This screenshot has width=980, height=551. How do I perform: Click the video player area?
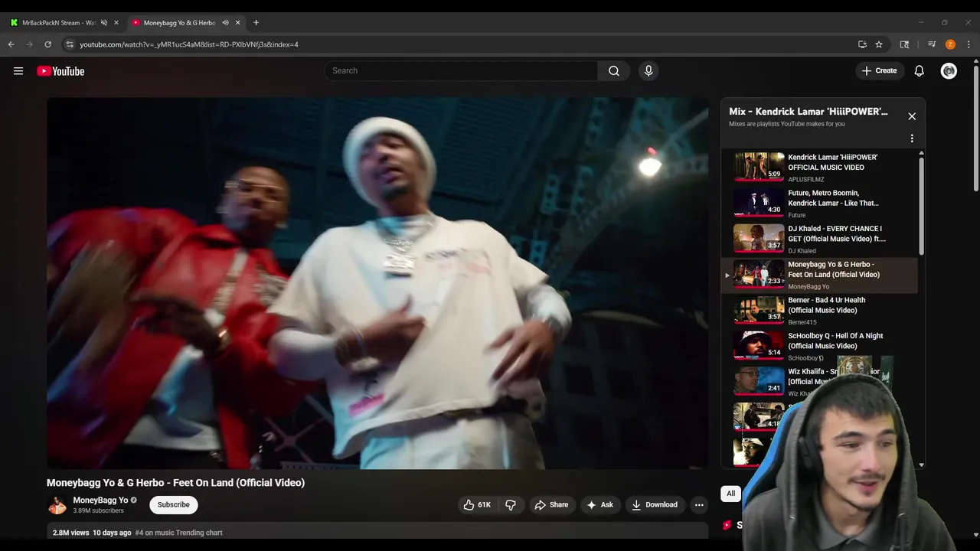[377, 283]
